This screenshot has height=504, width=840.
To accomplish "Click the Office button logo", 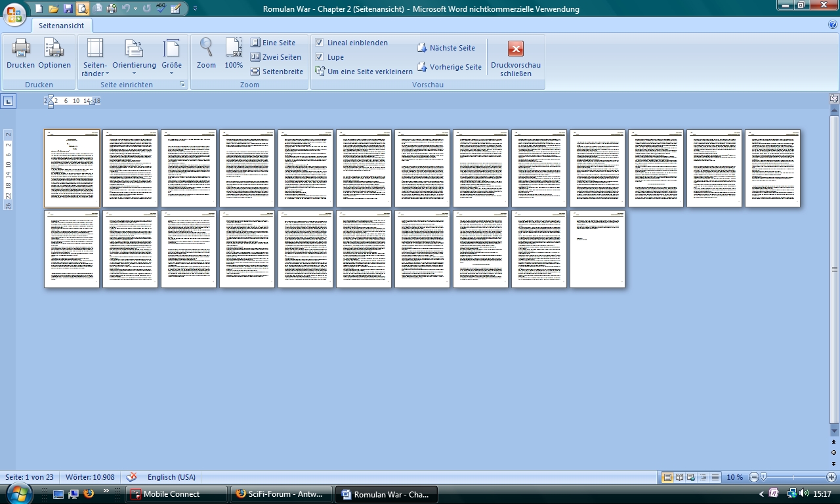I will click(x=14, y=13).
